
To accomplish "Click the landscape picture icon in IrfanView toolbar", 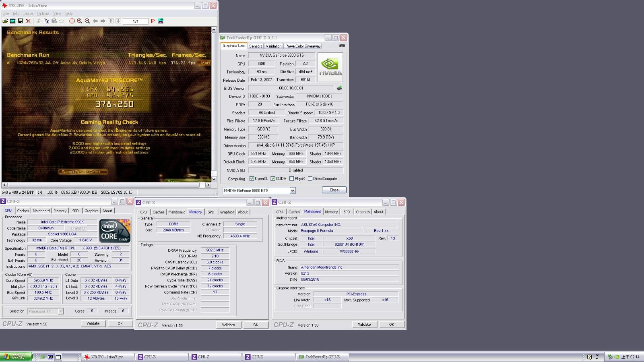I will [x=161, y=21].
